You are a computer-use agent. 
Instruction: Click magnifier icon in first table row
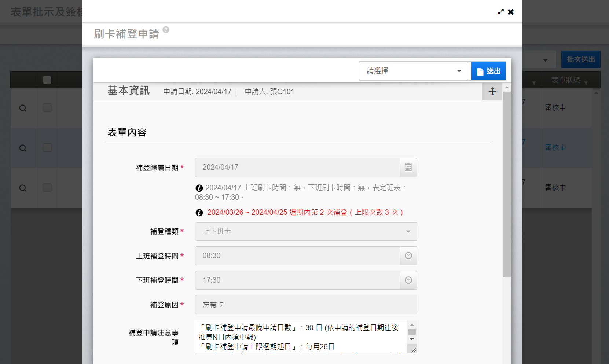(23, 109)
